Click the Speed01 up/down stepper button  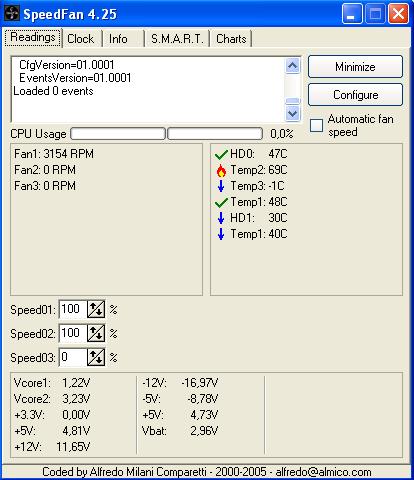96,309
